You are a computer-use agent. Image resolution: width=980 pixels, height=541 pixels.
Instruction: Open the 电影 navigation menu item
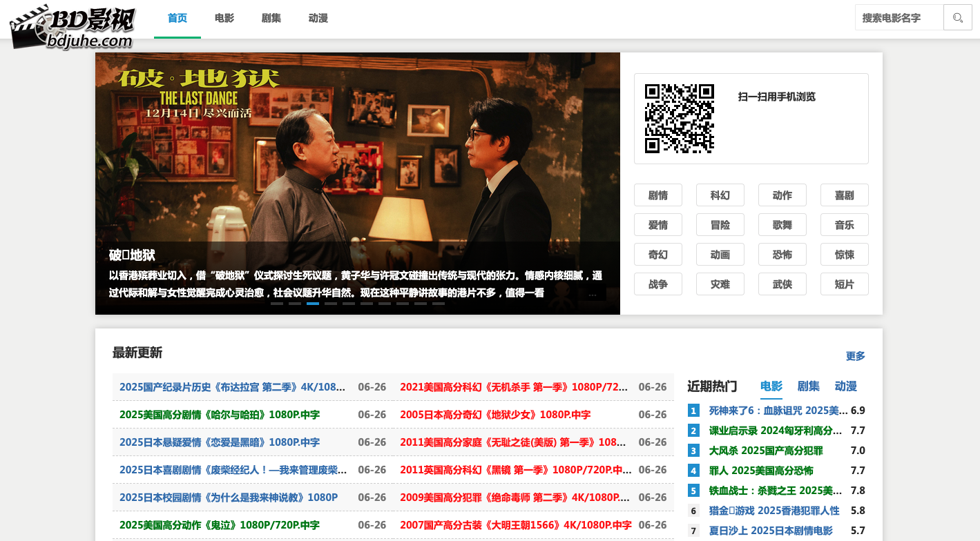pyautogui.click(x=224, y=19)
